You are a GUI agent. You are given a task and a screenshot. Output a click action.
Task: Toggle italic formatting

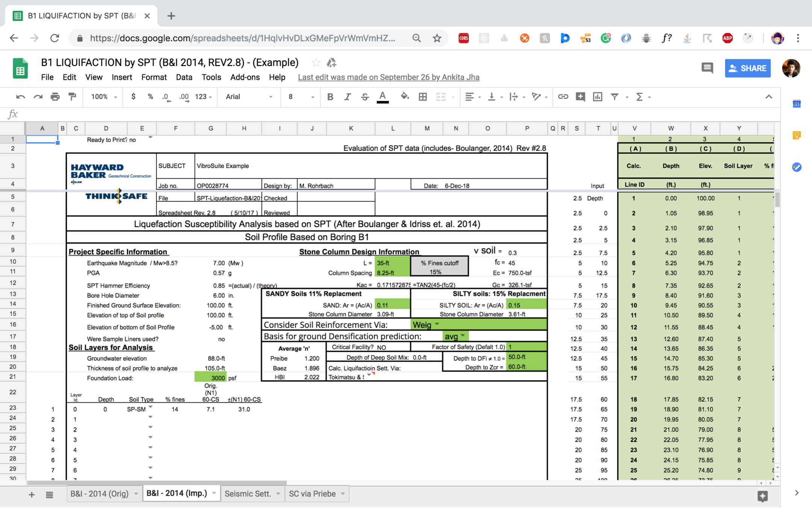pyautogui.click(x=347, y=97)
